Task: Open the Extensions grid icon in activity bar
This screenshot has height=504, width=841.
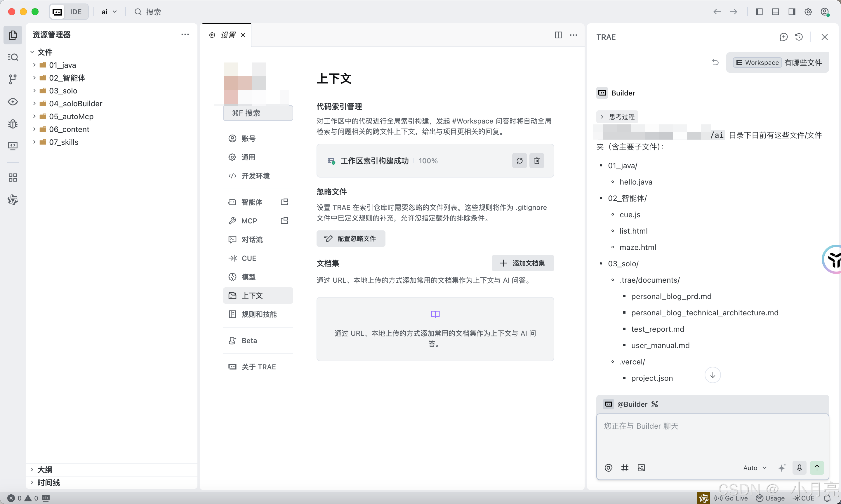Action: pos(13,177)
